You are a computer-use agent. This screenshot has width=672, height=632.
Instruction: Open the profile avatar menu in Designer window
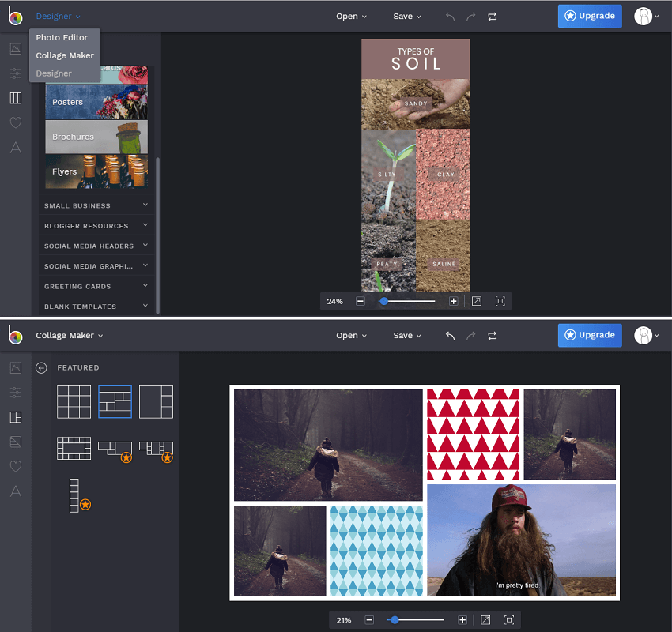(x=646, y=17)
